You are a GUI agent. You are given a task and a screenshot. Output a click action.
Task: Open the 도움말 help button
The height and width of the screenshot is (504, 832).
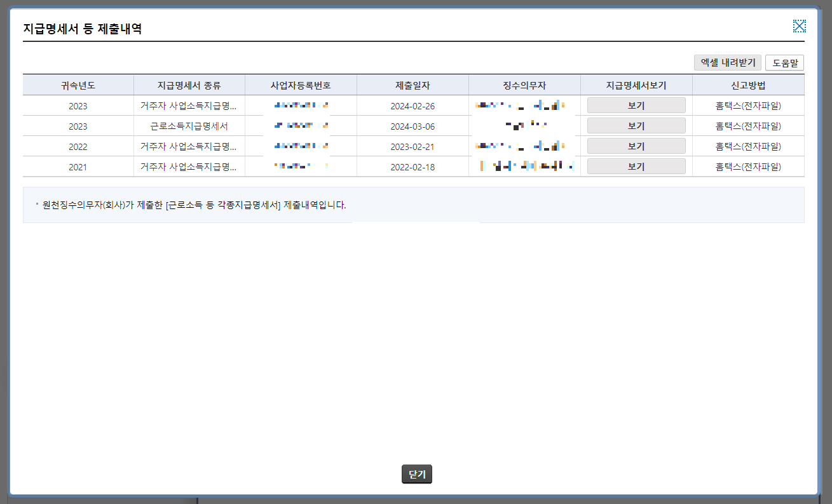tap(785, 62)
